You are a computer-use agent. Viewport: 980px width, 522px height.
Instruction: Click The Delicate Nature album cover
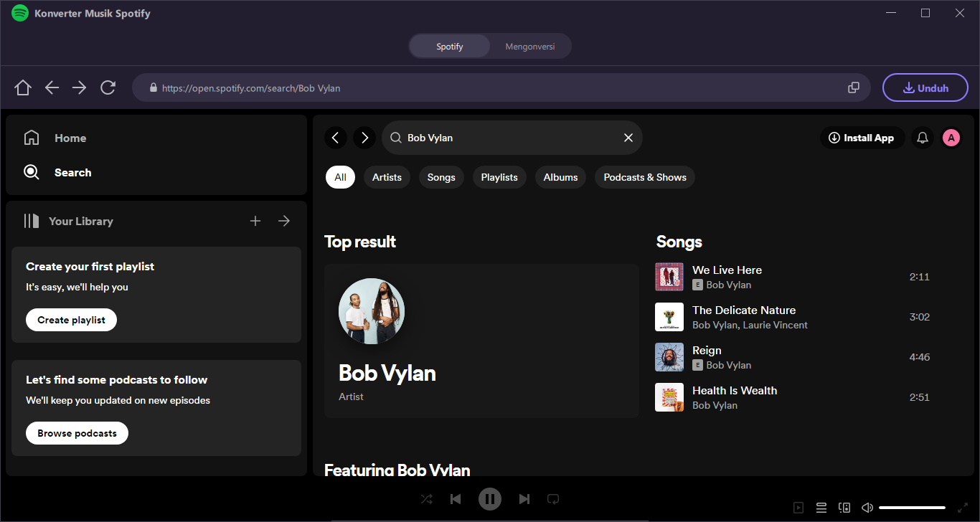(x=669, y=317)
